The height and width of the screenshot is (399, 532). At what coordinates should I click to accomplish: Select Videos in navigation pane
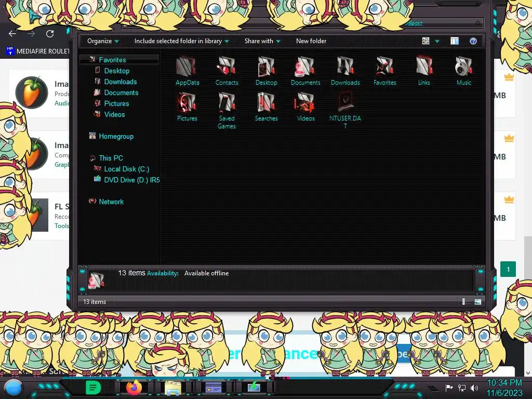pos(114,114)
